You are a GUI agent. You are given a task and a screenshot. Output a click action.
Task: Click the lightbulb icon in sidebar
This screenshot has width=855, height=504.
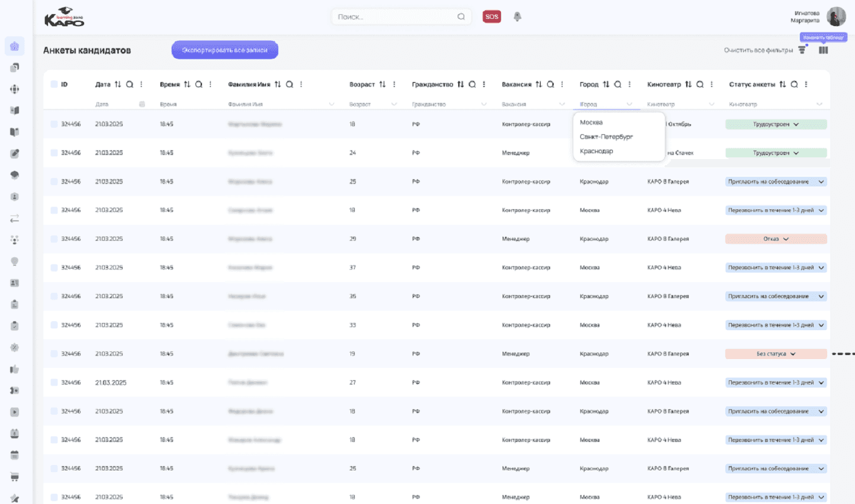pyautogui.click(x=15, y=261)
